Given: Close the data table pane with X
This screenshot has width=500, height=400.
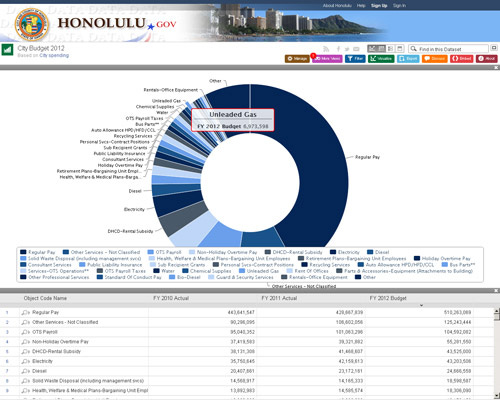Looking at the screenshot, I should coord(496,291).
